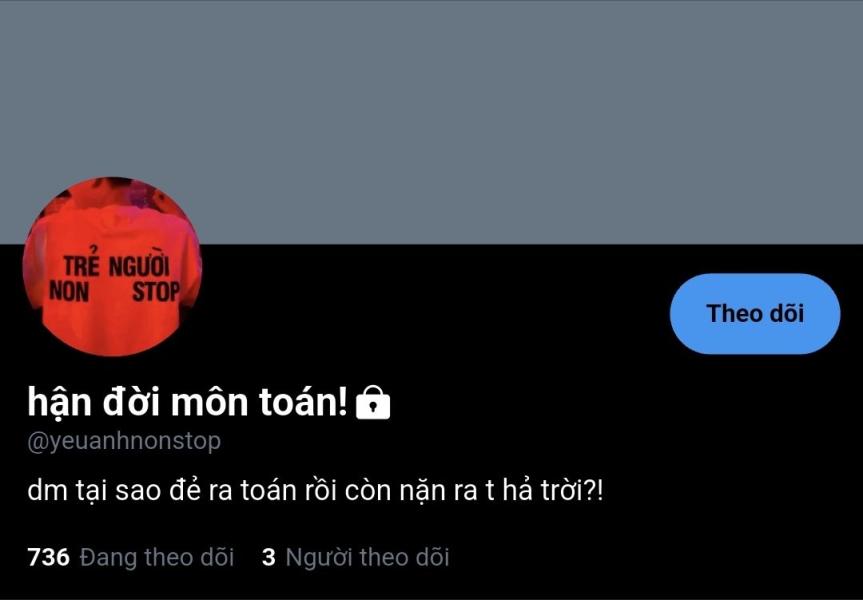863x600 pixels.
Task: Click the number 736 in the stats row
Action: tap(48, 557)
